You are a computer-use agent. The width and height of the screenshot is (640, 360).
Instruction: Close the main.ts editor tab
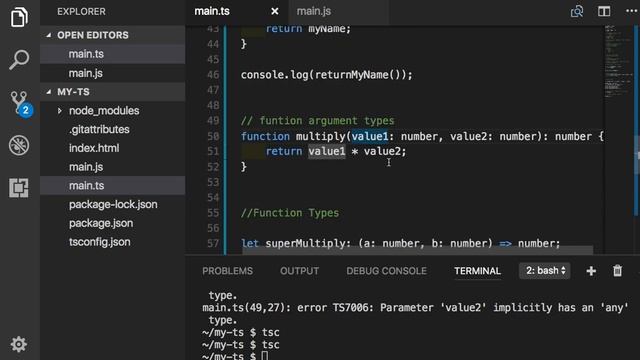tap(275, 11)
